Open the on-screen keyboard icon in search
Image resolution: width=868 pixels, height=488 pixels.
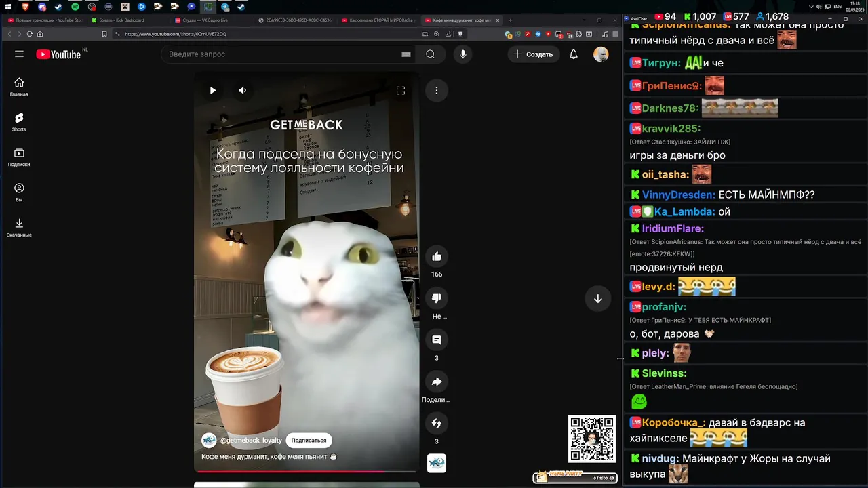tap(406, 54)
